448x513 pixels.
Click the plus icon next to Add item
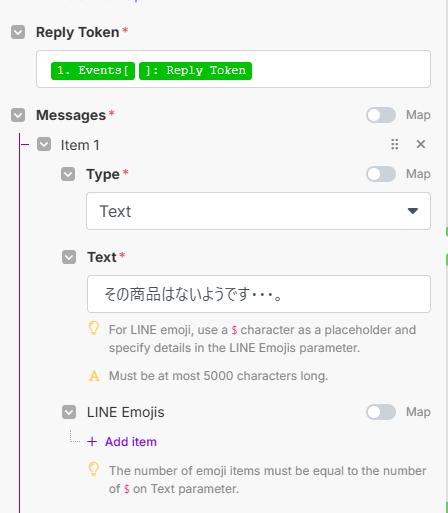click(92, 442)
